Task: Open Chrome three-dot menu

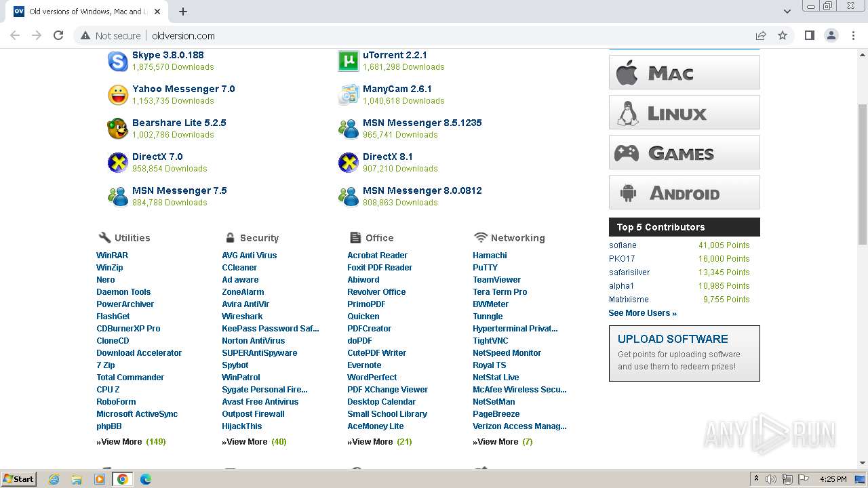Action: point(853,35)
